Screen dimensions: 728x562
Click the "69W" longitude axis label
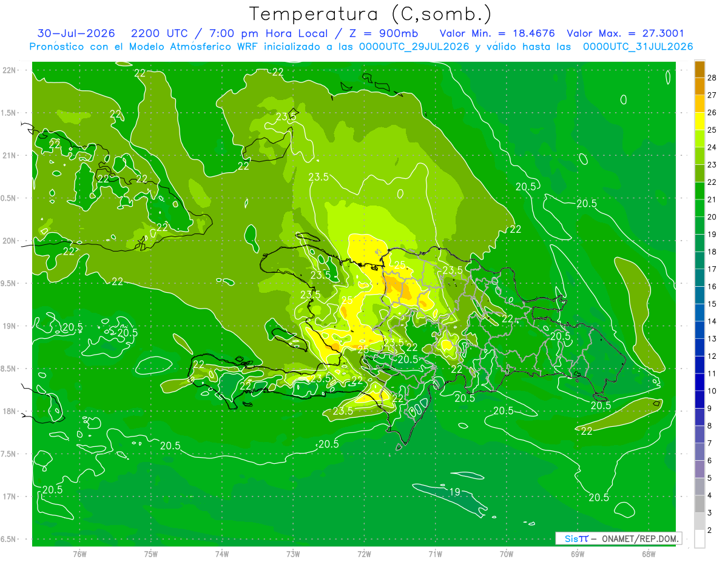578,554
